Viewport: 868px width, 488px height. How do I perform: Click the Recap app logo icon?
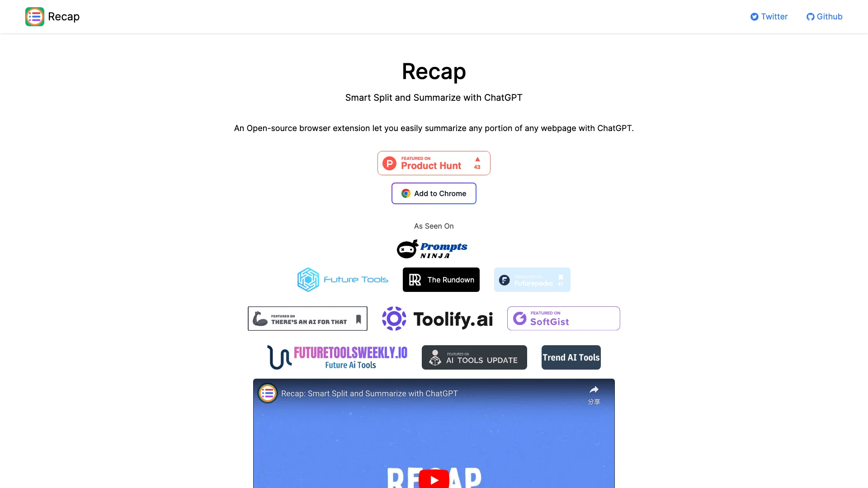pyautogui.click(x=34, y=16)
